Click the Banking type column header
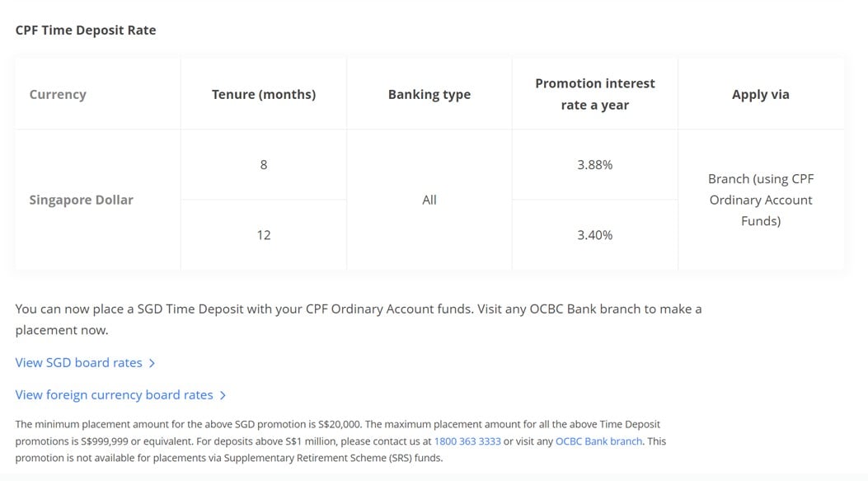This screenshot has width=868, height=481. (x=429, y=95)
